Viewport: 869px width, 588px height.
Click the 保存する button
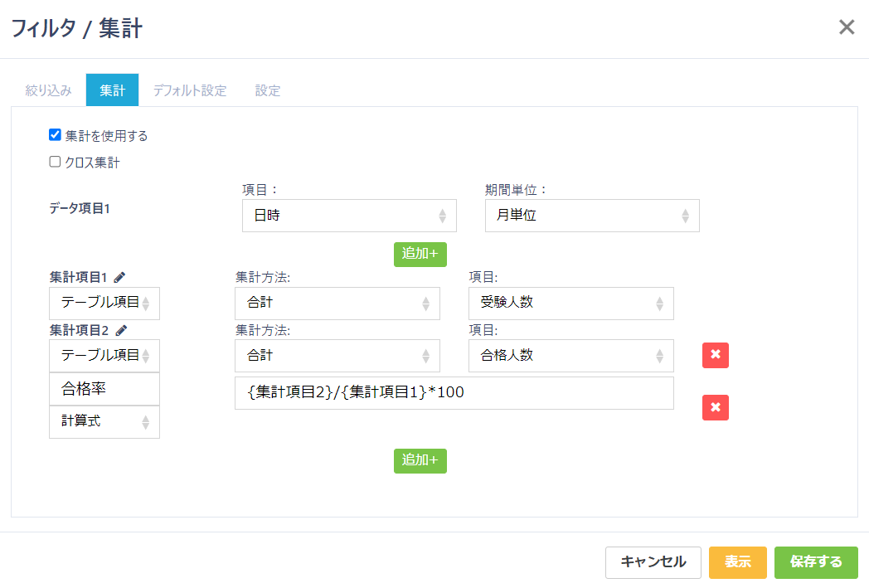pyautogui.click(x=816, y=562)
